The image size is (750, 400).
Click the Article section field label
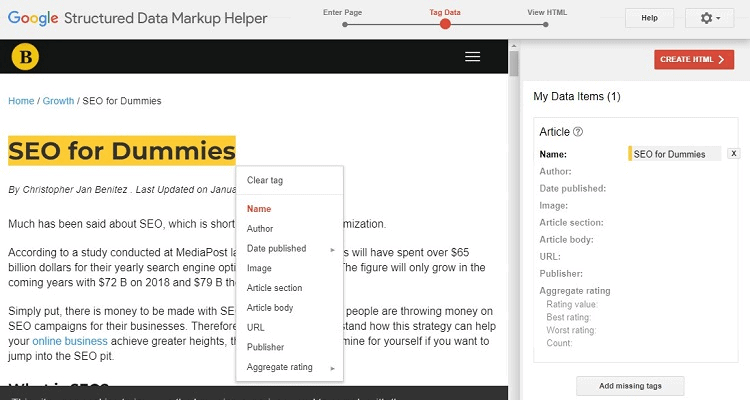point(571,222)
